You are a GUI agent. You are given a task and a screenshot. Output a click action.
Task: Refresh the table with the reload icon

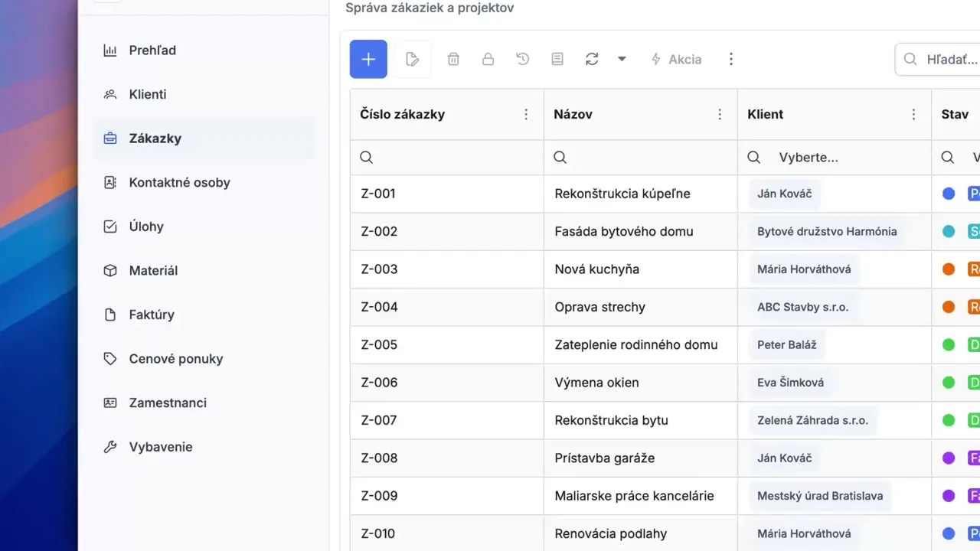coord(591,59)
